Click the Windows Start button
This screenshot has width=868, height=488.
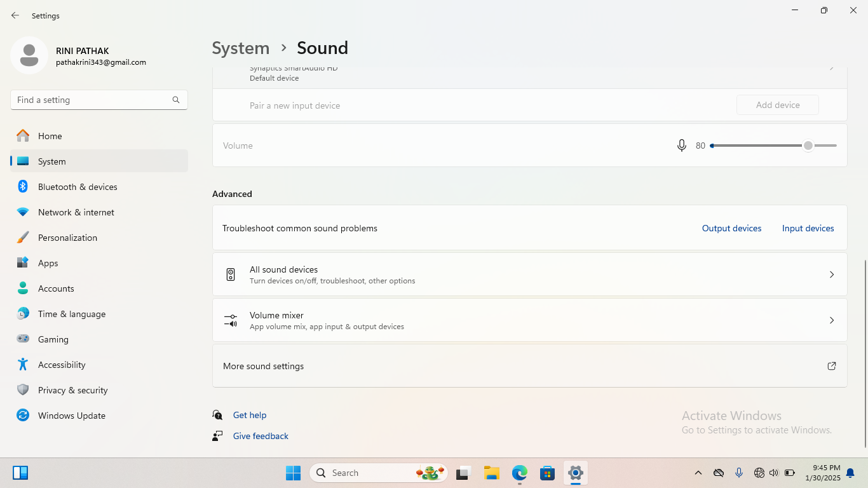pyautogui.click(x=293, y=473)
